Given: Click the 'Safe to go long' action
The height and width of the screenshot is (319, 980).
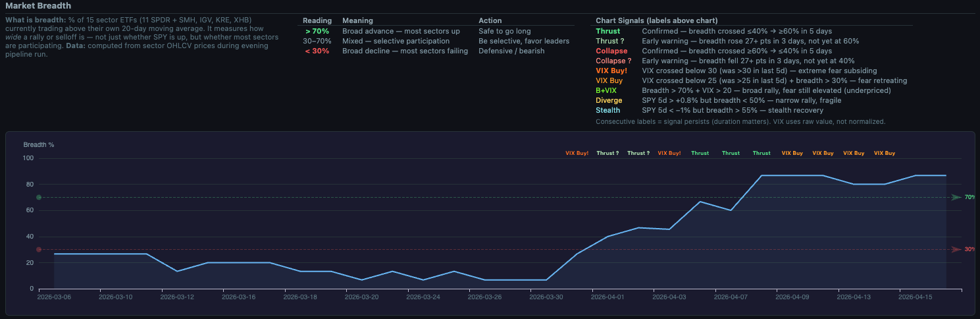Looking at the screenshot, I should tap(505, 31).
